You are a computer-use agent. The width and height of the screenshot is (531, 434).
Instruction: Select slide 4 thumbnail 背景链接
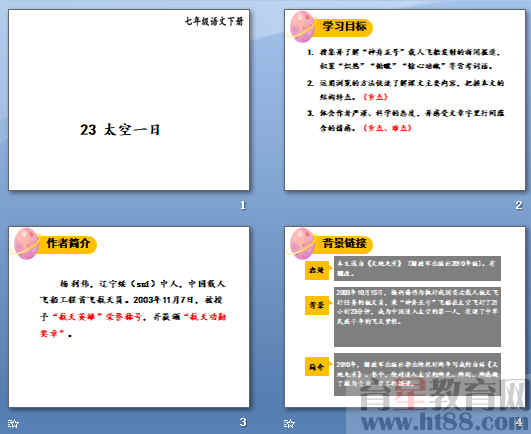[405, 317]
